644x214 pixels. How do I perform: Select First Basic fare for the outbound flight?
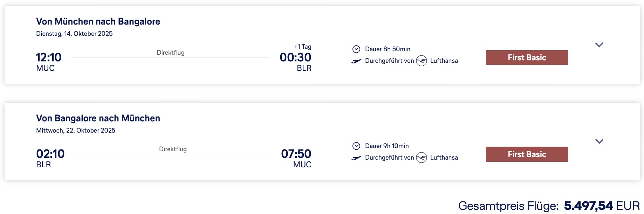tap(527, 58)
